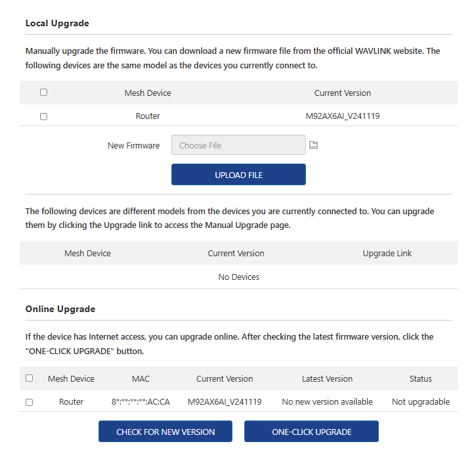Viewport: 476px width, 452px height.
Task: Tick the select-all checkbox in Local Upgrade table header
Action: [x=43, y=93]
